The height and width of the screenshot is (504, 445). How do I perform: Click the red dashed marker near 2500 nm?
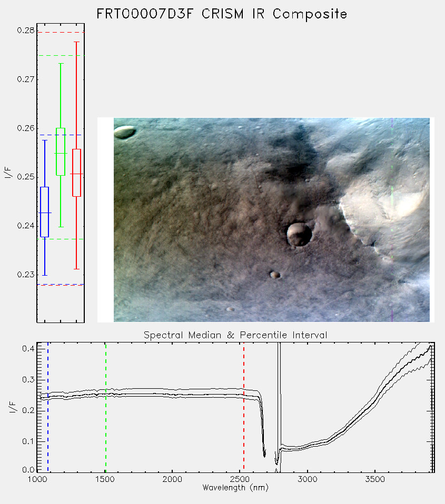click(244, 407)
